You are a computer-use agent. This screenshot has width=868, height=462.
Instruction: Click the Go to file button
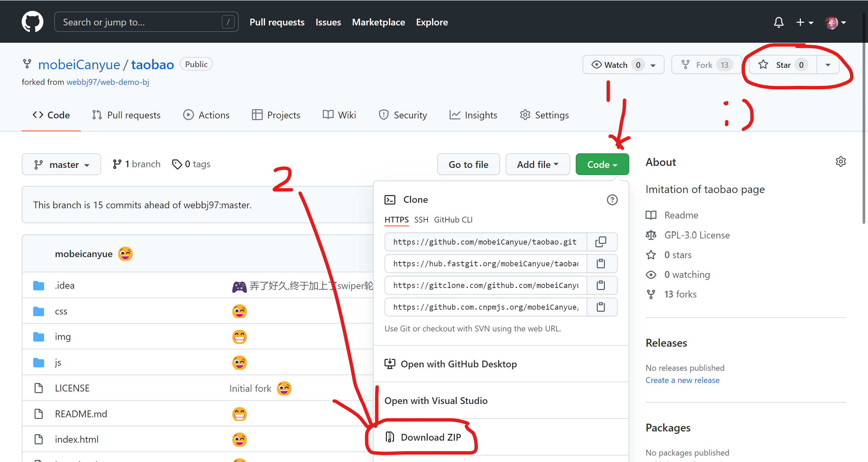pyautogui.click(x=468, y=165)
